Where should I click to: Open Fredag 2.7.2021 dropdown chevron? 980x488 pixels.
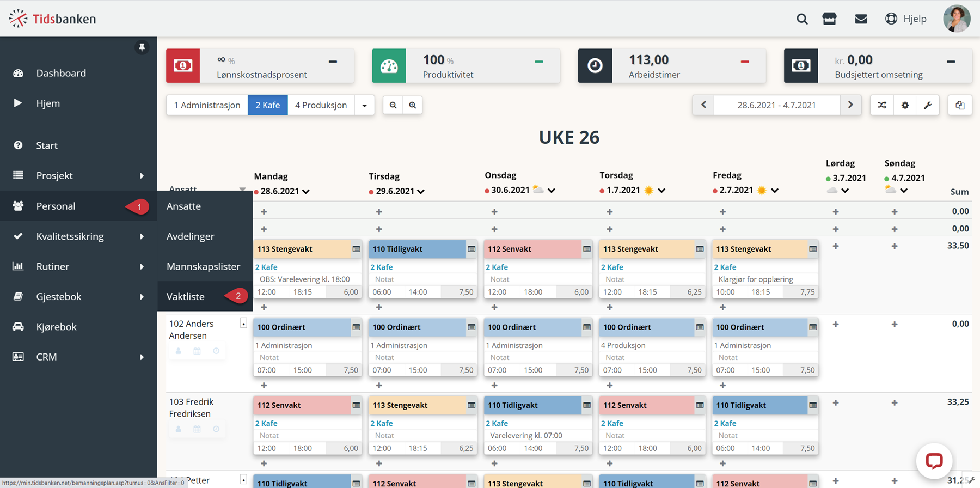[775, 191]
